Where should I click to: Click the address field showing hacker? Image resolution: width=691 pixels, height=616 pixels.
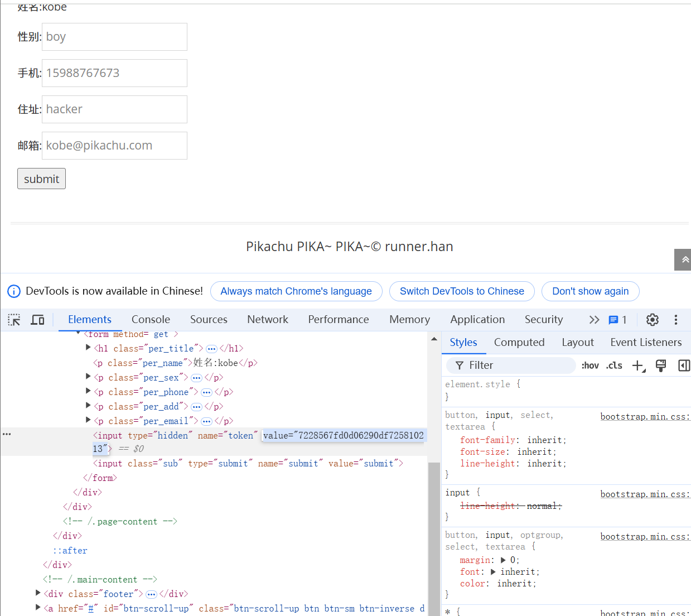click(114, 109)
